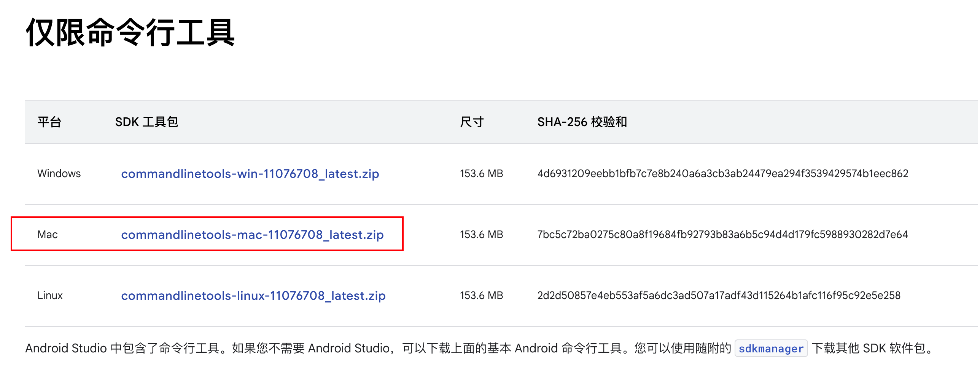The width and height of the screenshot is (980, 368).
Task: Select the Windows platform cell
Action: coord(59,174)
